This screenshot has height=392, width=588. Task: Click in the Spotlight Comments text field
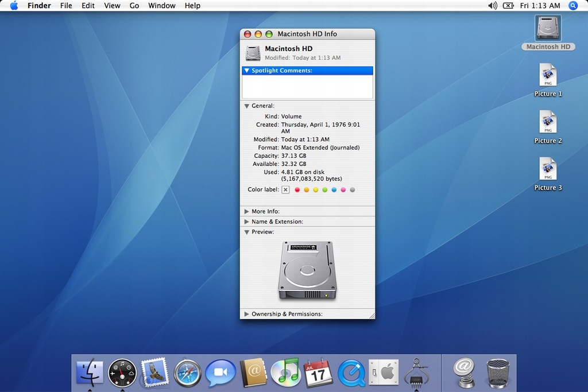point(308,87)
